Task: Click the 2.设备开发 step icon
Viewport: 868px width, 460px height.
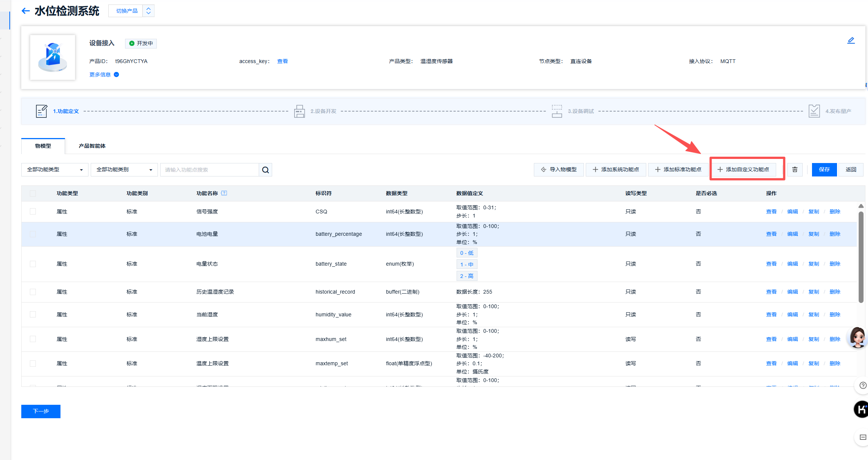Action: 299,111
